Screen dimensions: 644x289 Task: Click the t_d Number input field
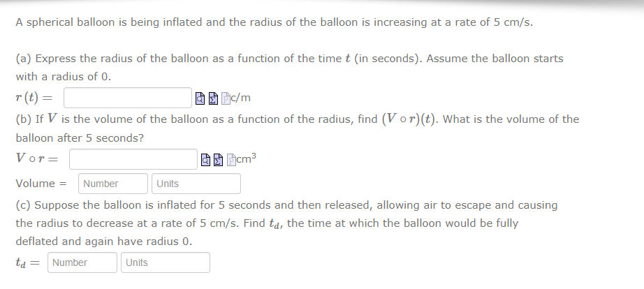tap(82, 263)
